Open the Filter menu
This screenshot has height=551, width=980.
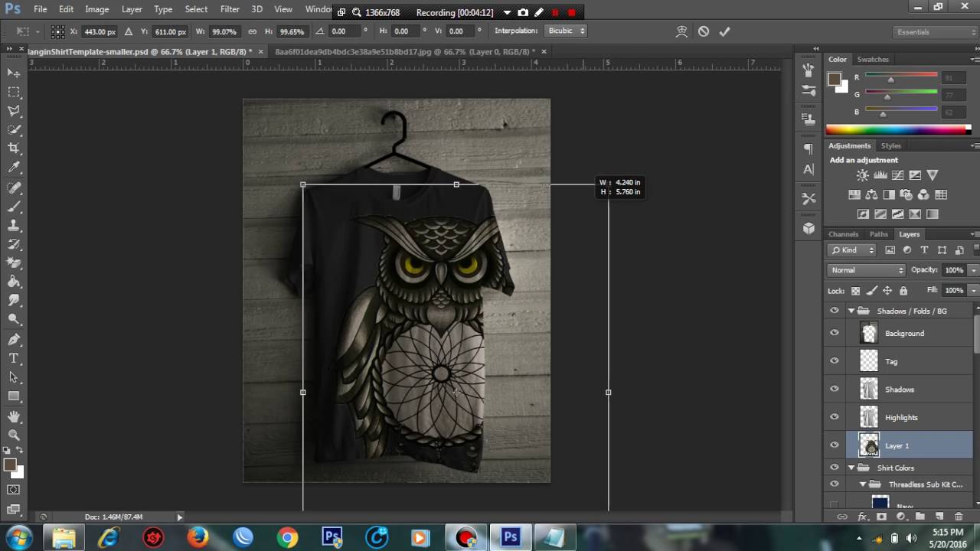coord(230,9)
